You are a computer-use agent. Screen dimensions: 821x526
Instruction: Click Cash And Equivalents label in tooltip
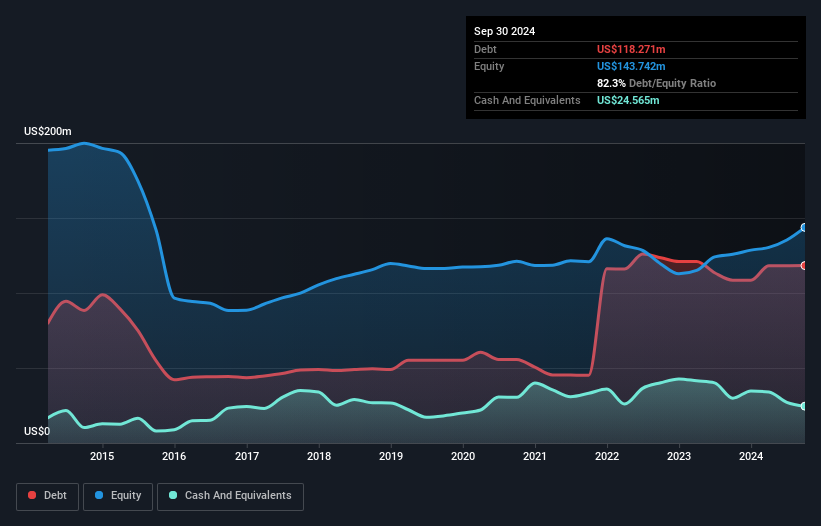coord(527,100)
